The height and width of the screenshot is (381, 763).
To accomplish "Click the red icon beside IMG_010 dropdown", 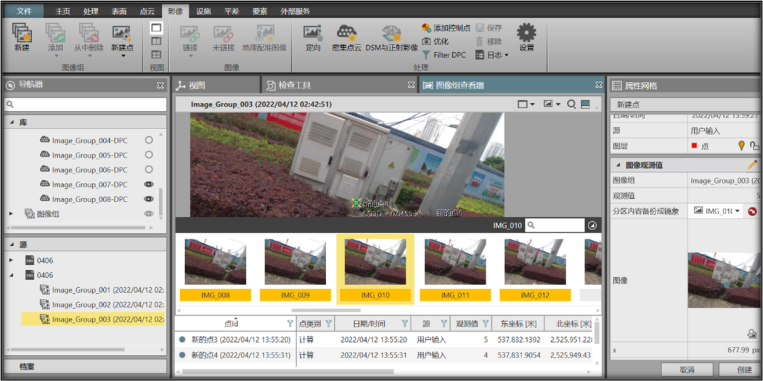I will [752, 211].
